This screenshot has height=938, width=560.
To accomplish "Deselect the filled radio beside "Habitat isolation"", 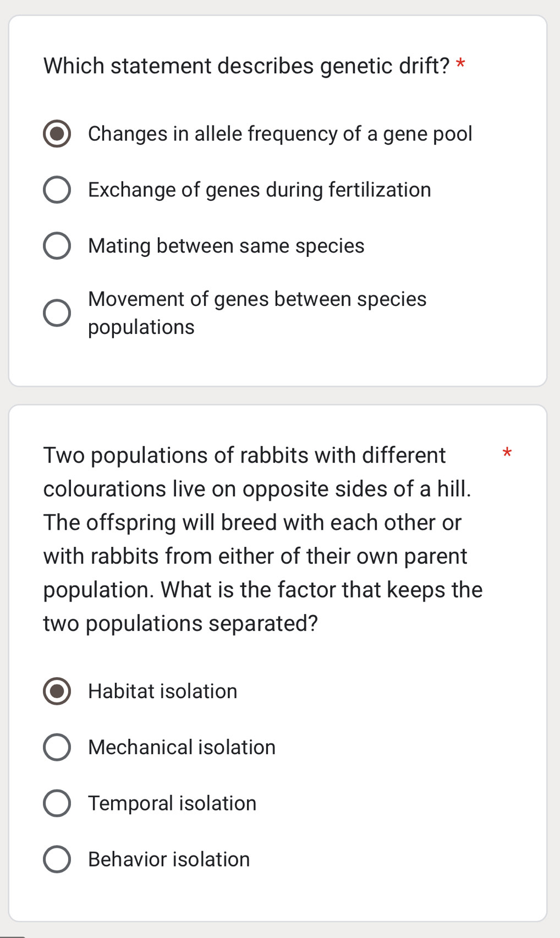I will click(x=57, y=692).
